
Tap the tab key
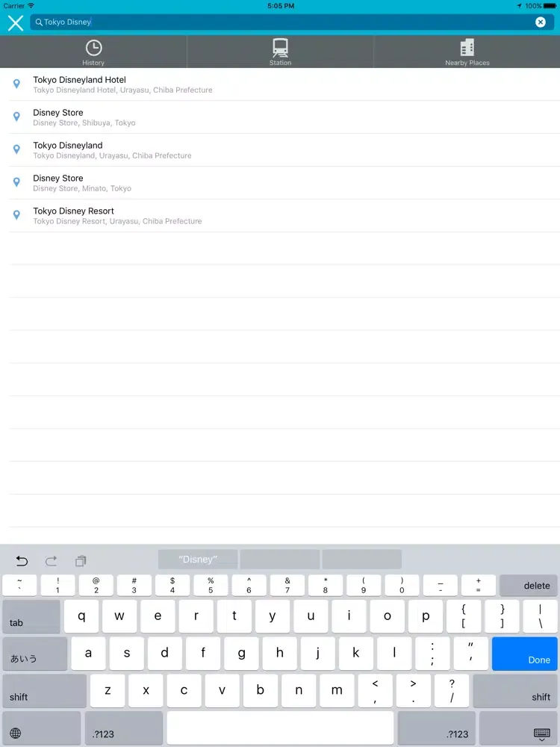31,616
